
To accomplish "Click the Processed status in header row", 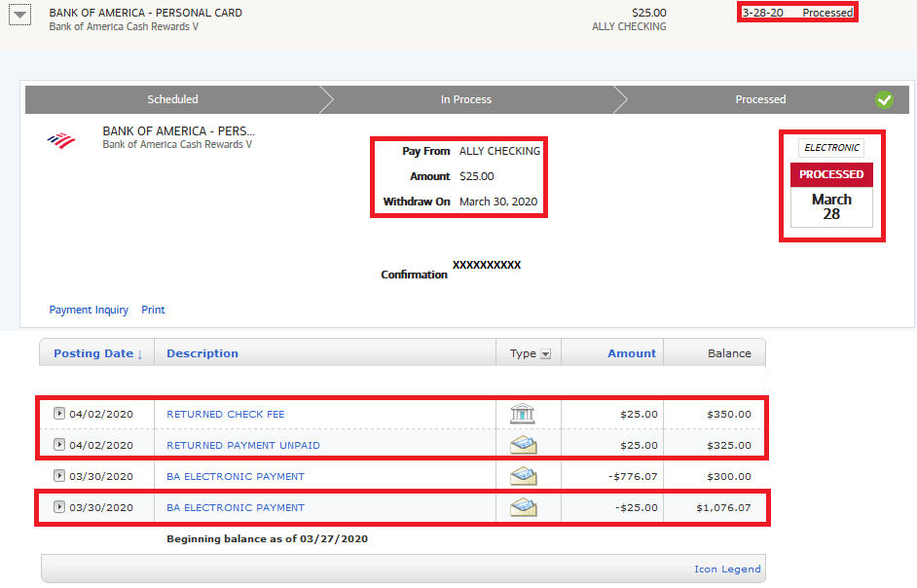I will (x=827, y=13).
